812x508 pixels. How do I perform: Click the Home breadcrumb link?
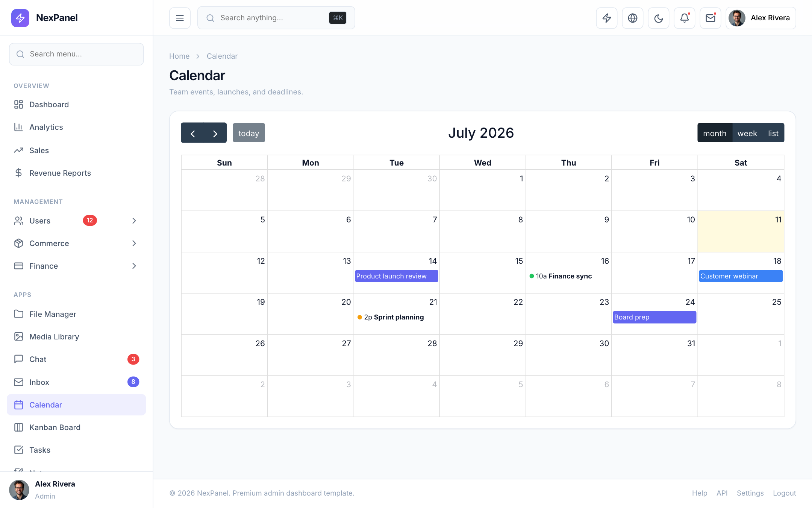(179, 56)
